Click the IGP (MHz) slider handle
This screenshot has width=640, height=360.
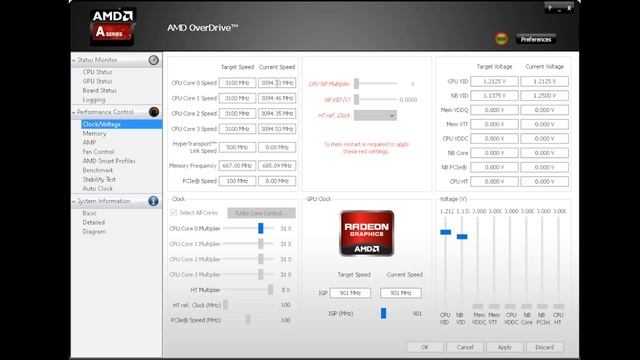click(383, 313)
